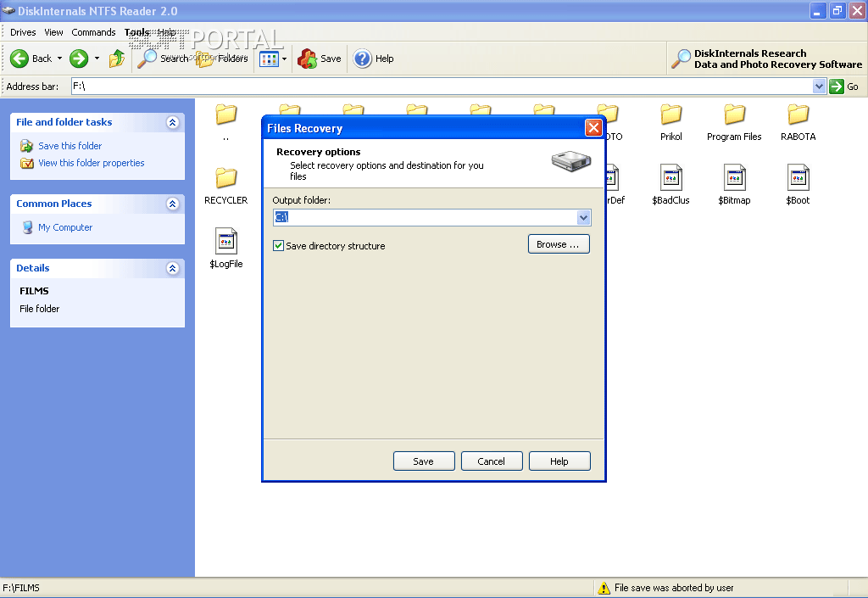Collapse the File and folder tasks panel

pos(173,122)
